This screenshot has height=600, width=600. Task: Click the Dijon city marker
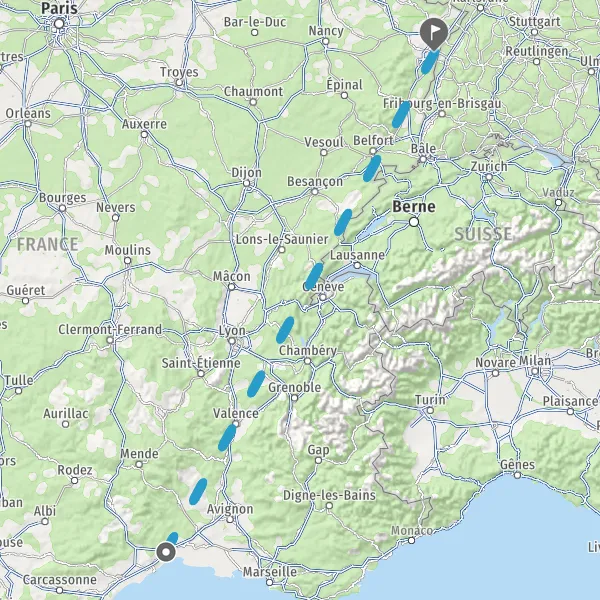pyautogui.click(x=247, y=183)
